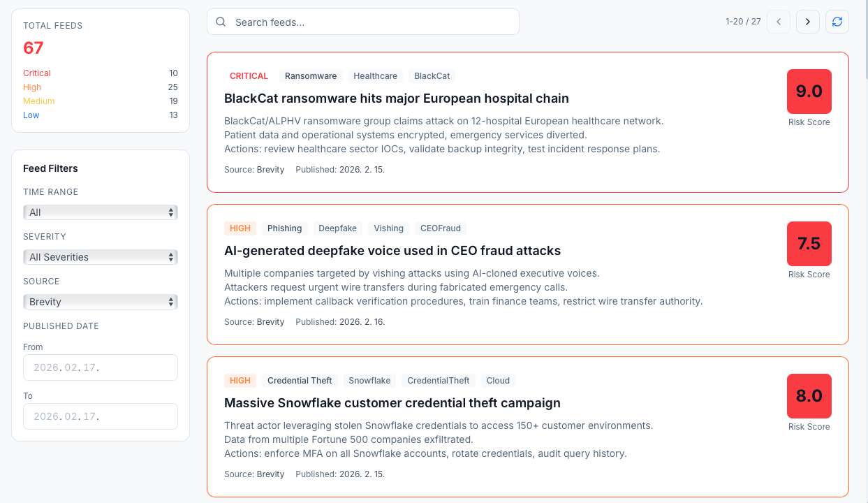Click the previous page chevron

pos(778,22)
